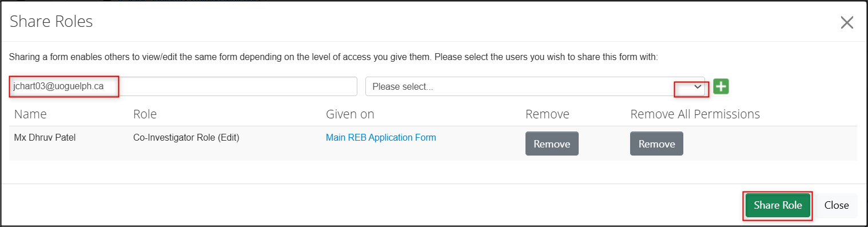The image size is (868, 227).
Task: Select the Co-Investigator Role (Edit) cell
Action: [186, 137]
